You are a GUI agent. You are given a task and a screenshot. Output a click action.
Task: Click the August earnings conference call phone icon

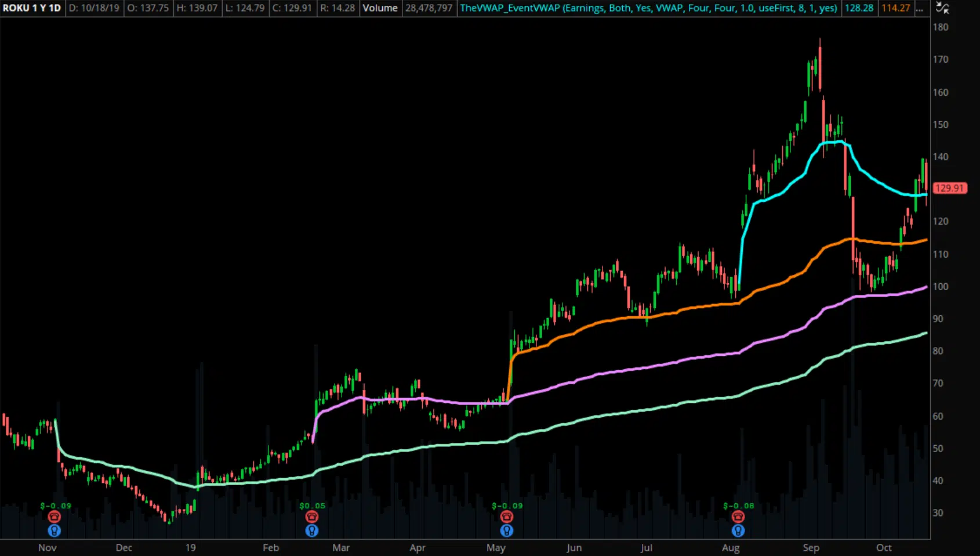[738, 517]
